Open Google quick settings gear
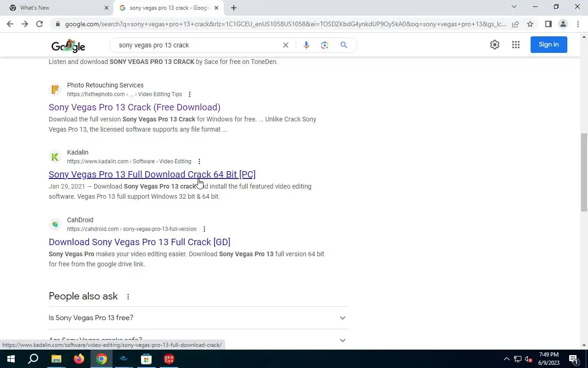The image size is (588, 368). [x=495, y=45]
